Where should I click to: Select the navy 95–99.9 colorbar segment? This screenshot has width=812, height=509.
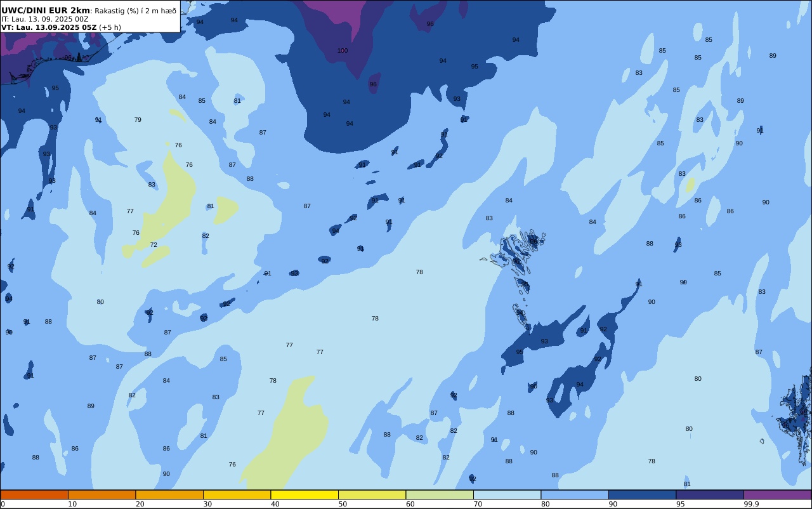coord(710,494)
